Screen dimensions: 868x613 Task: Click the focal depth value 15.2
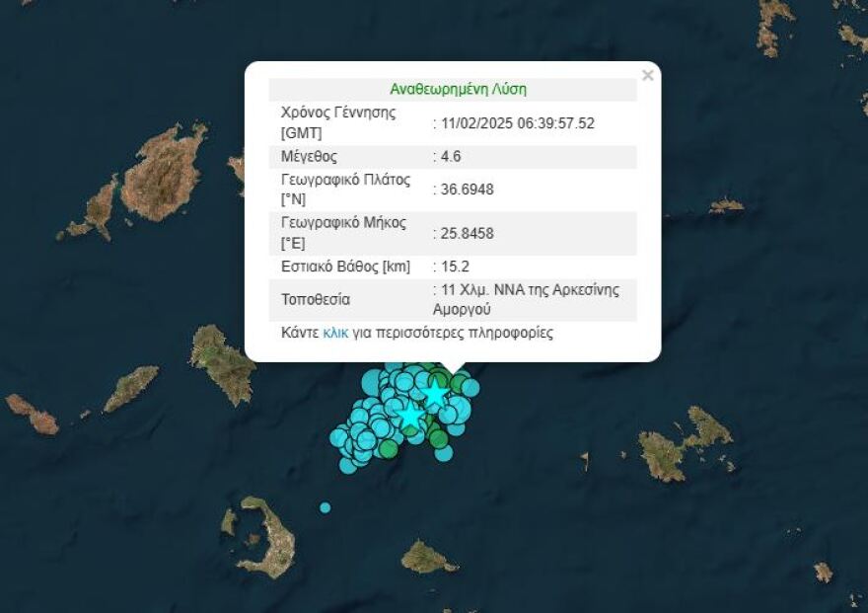coord(455,267)
